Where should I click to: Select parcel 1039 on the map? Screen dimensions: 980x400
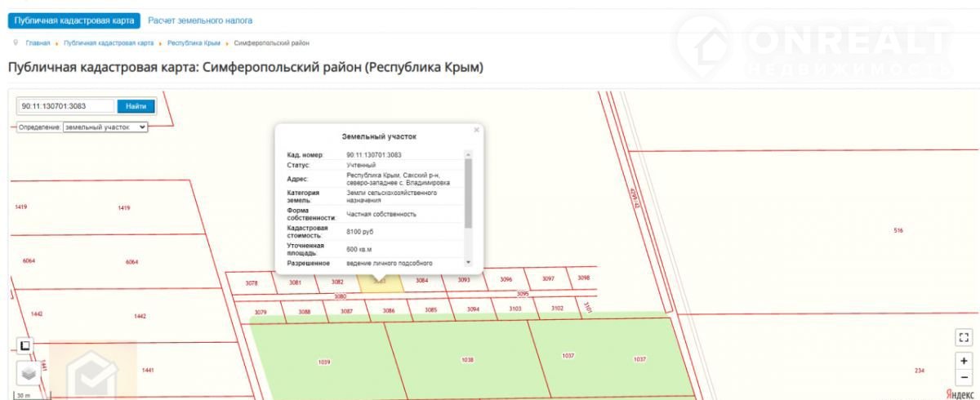pos(324,361)
